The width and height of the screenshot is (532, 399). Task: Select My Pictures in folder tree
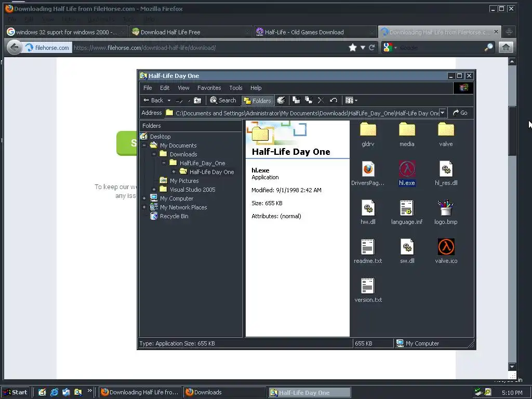pos(179,181)
